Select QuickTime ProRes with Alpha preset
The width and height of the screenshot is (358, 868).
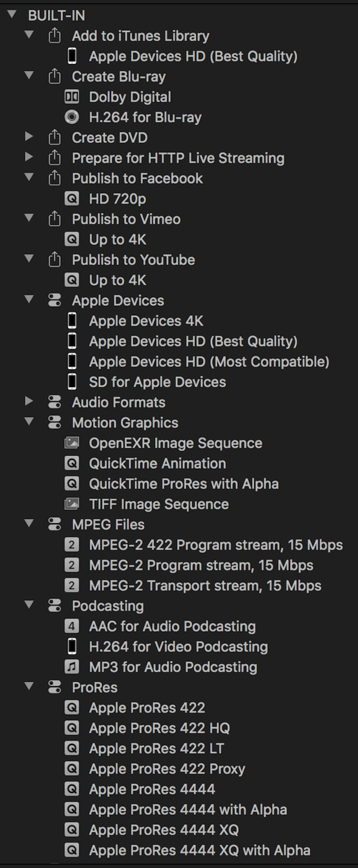tap(184, 484)
